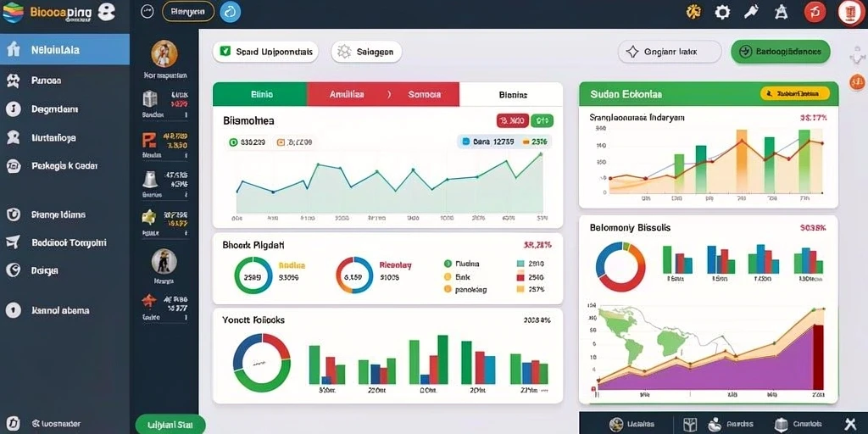Image resolution: width=868 pixels, height=434 pixels.
Task: Click the red circular notification icon
Action: coord(815,12)
